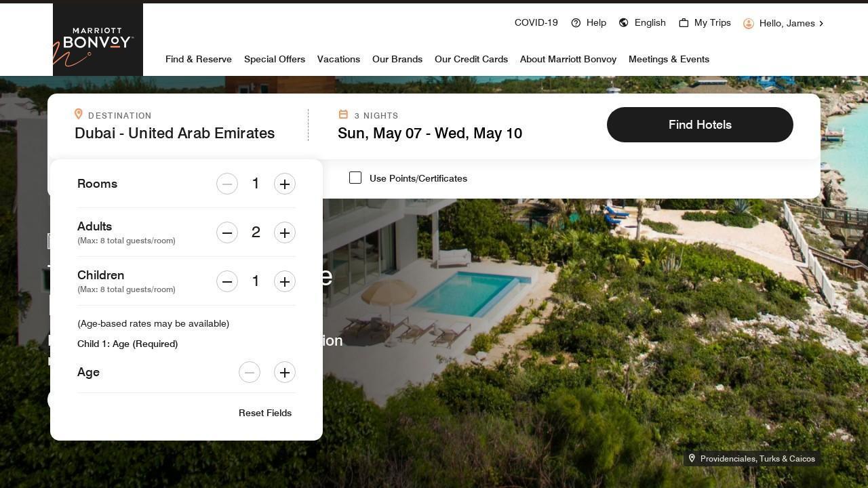Open the Our Brands menu
Image resolution: width=868 pixels, height=488 pixels.
pos(397,59)
